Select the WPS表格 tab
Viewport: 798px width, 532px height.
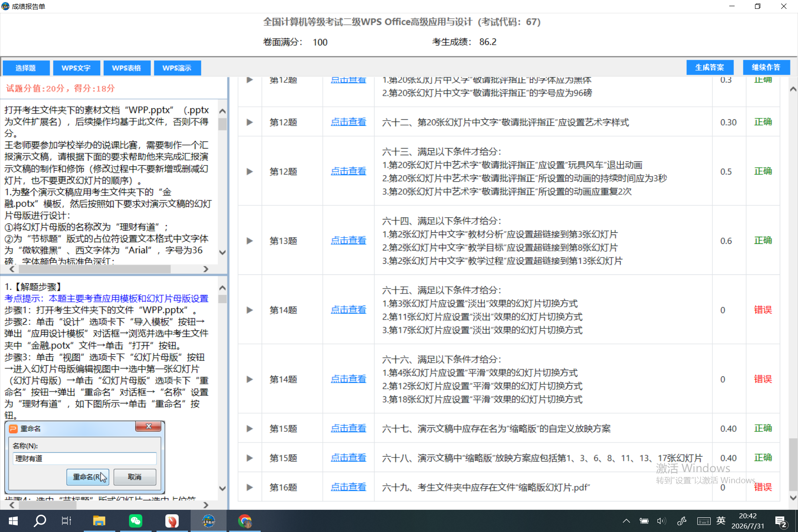(127, 68)
